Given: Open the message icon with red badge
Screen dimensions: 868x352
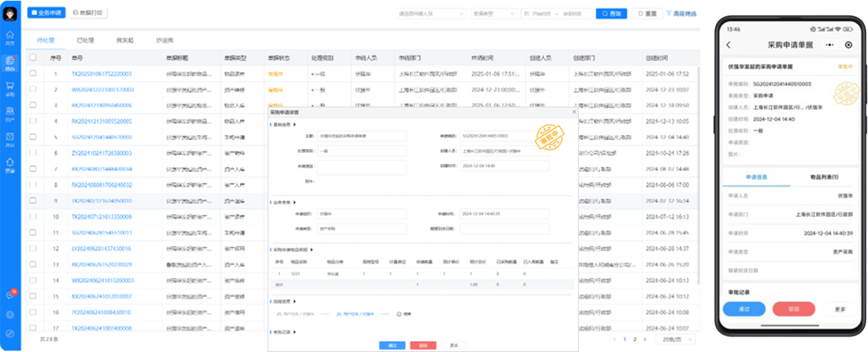Looking at the screenshot, I should (x=10, y=295).
